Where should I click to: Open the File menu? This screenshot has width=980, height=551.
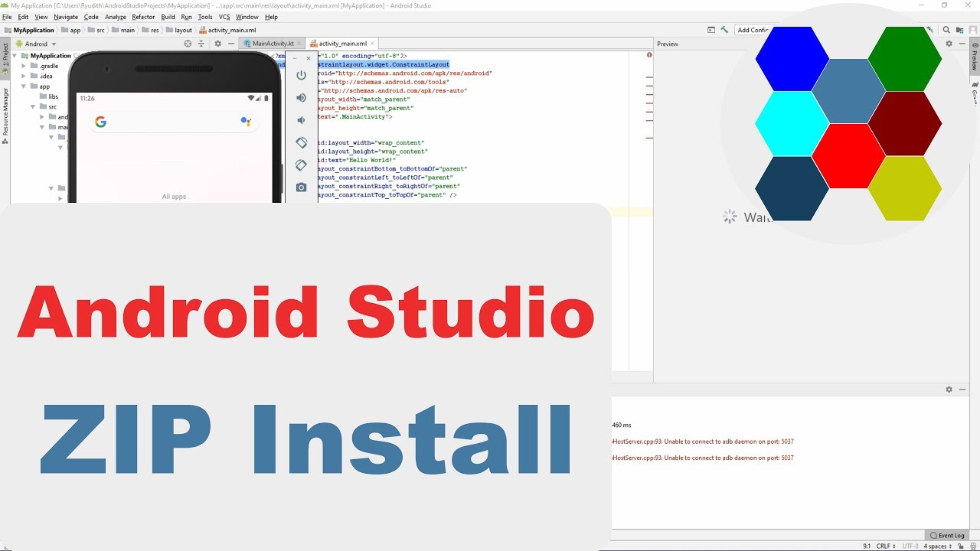pos(7,17)
